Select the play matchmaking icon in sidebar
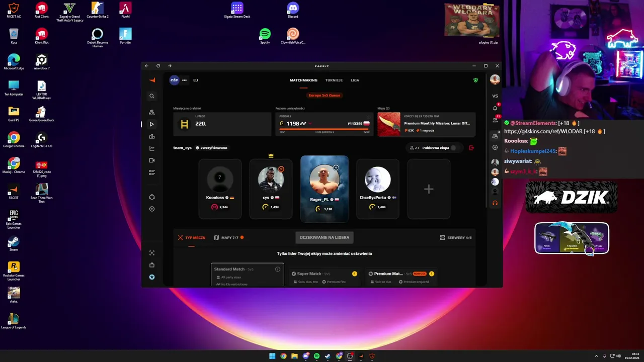This screenshot has height=362, width=644. (x=152, y=124)
